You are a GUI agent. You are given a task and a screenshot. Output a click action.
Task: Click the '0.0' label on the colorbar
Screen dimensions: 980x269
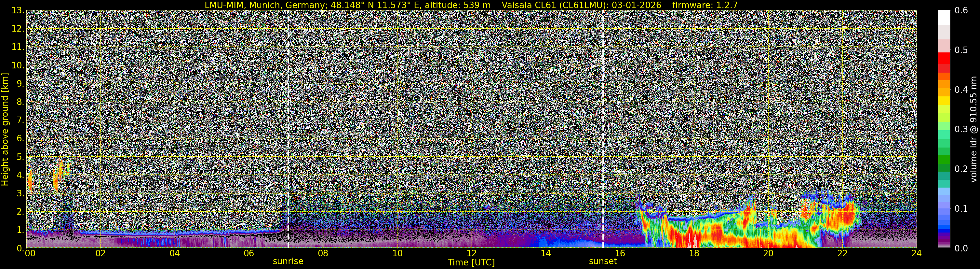(961, 248)
